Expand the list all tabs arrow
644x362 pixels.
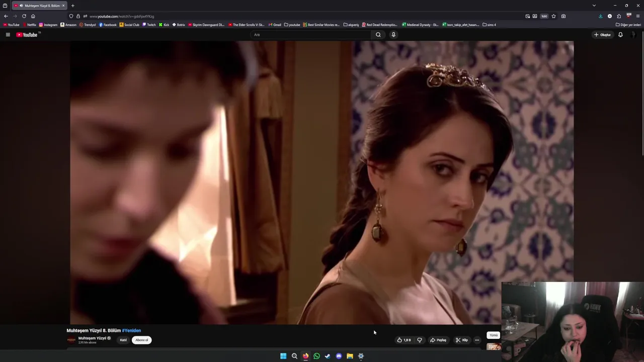pos(594,6)
